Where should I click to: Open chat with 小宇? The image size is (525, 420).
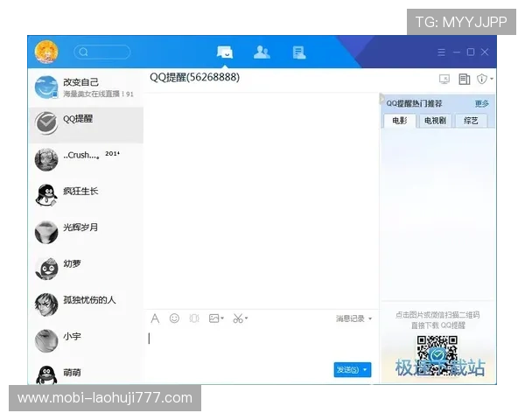(86, 340)
